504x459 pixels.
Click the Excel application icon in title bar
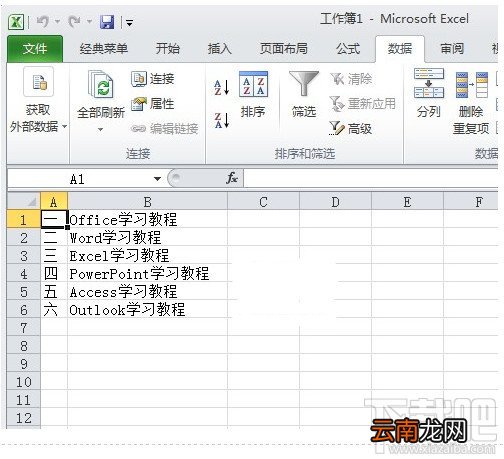(x=16, y=22)
